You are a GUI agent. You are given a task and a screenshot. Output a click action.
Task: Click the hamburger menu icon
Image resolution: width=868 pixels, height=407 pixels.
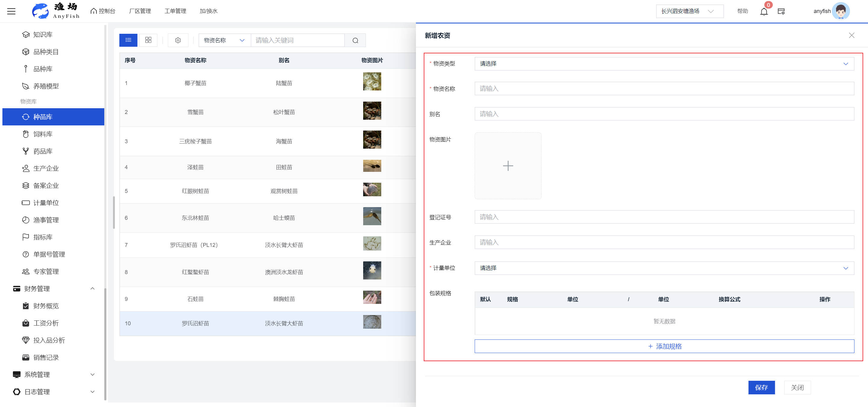pos(11,11)
